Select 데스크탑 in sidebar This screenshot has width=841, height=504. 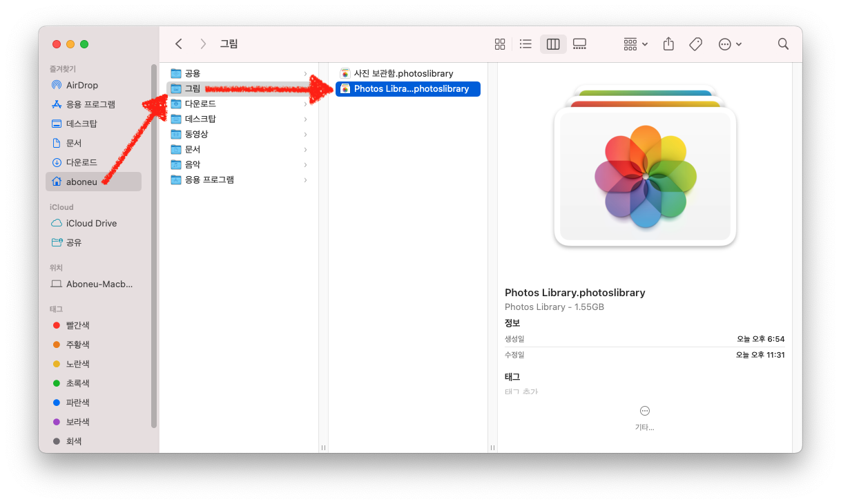click(x=93, y=124)
